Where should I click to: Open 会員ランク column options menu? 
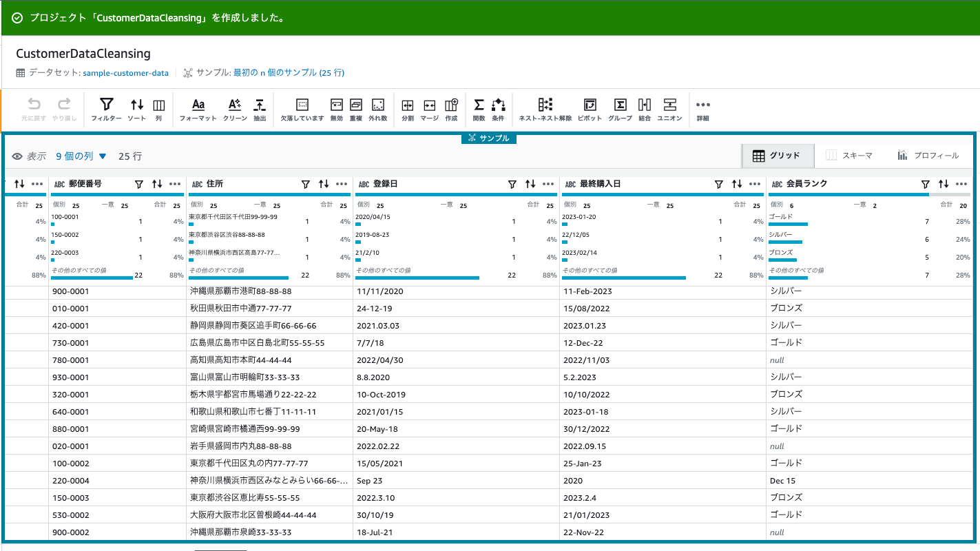click(x=961, y=184)
